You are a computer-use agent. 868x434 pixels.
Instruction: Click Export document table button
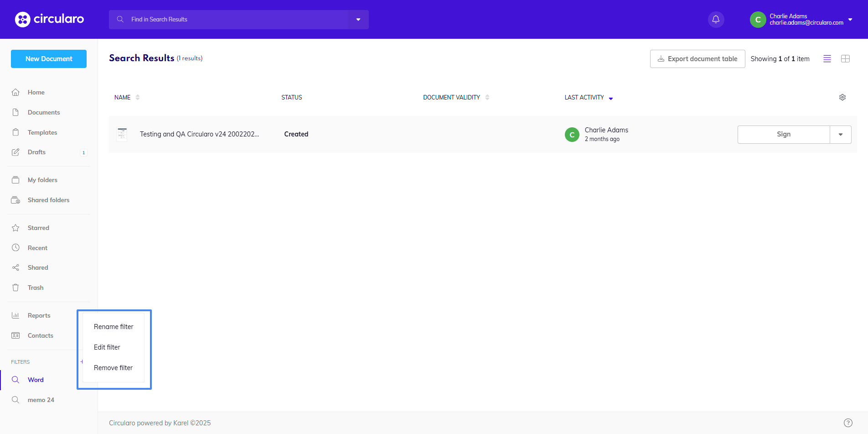[x=697, y=59]
